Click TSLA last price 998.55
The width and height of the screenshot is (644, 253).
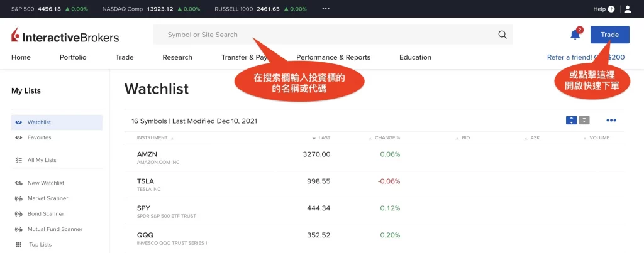click(x=319, y=181)
